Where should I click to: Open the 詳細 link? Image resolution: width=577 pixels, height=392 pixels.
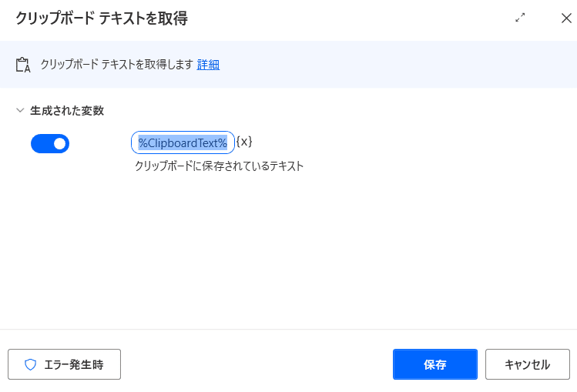pyautogui.click(x=208, y=65)
